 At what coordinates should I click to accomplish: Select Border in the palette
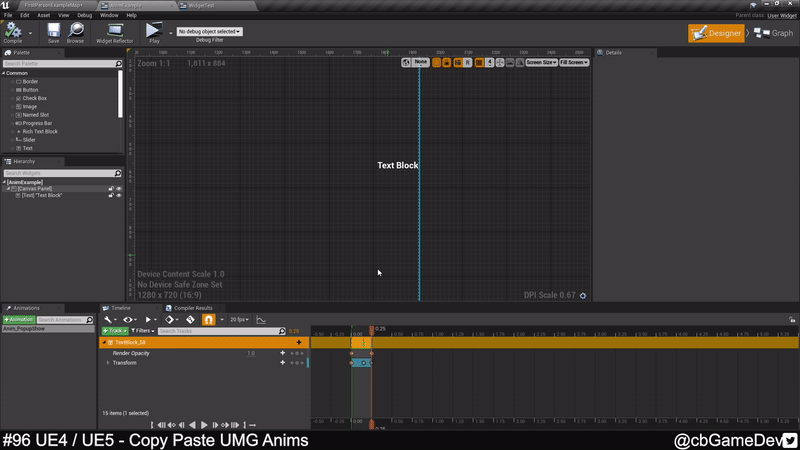tap(30, 82)
